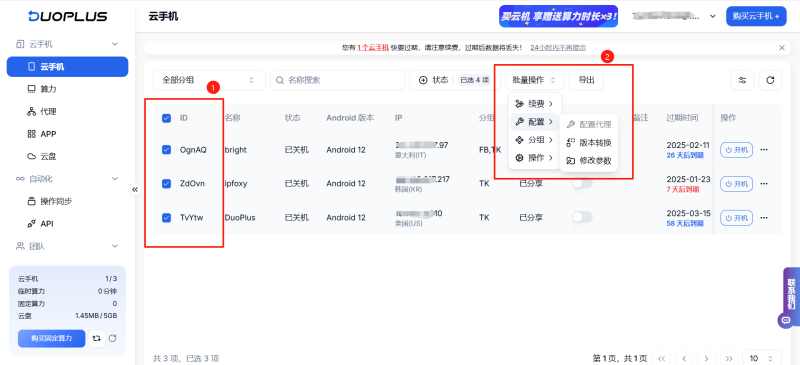Viewport: 800px width, 365px height.
Task: Click the 开机 button for ZdOvn
Action: [736, 183]
